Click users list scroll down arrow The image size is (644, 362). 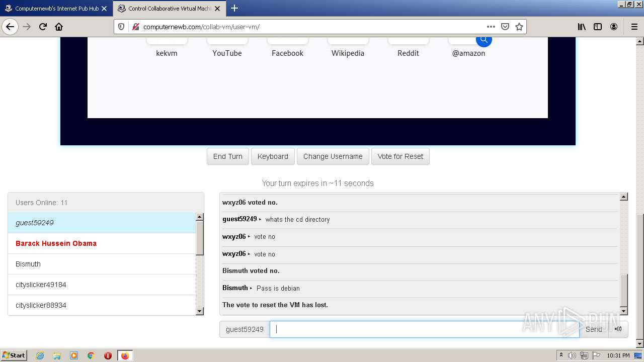coord(200,311)
